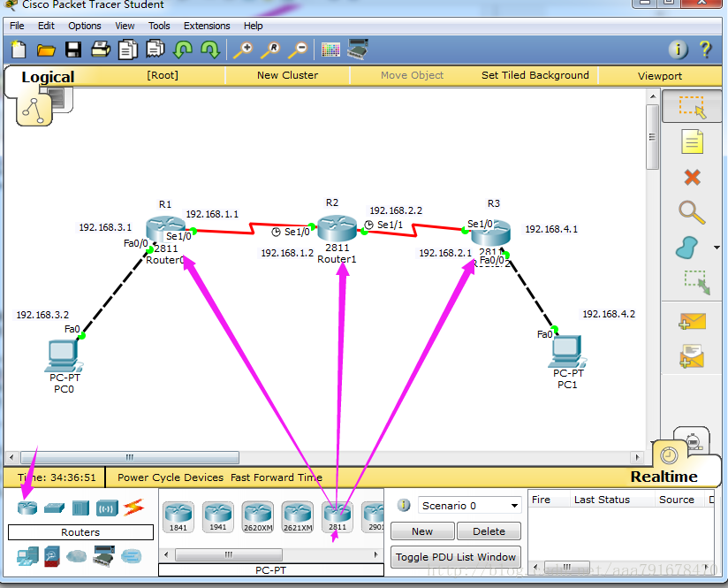Image resolution: width=728 pixels, height=588 pixels.
Task: Reset zoom with the R magnifier
Action: (x=270, y=50)
